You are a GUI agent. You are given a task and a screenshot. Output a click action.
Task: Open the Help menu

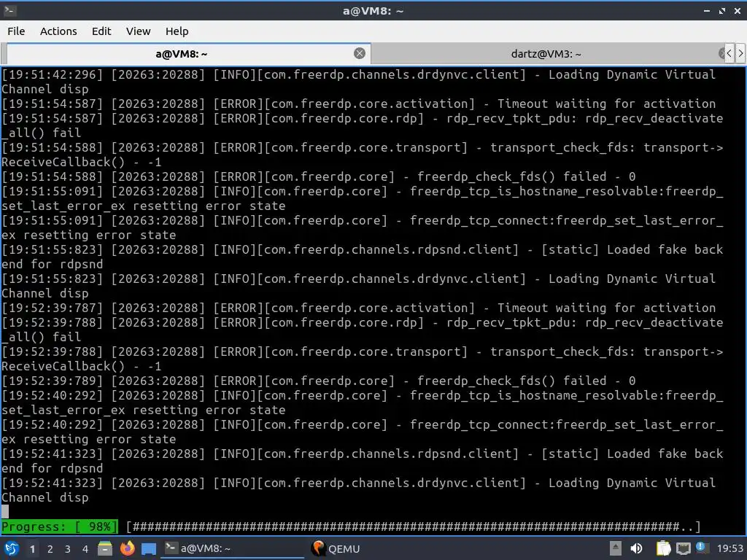177,31
